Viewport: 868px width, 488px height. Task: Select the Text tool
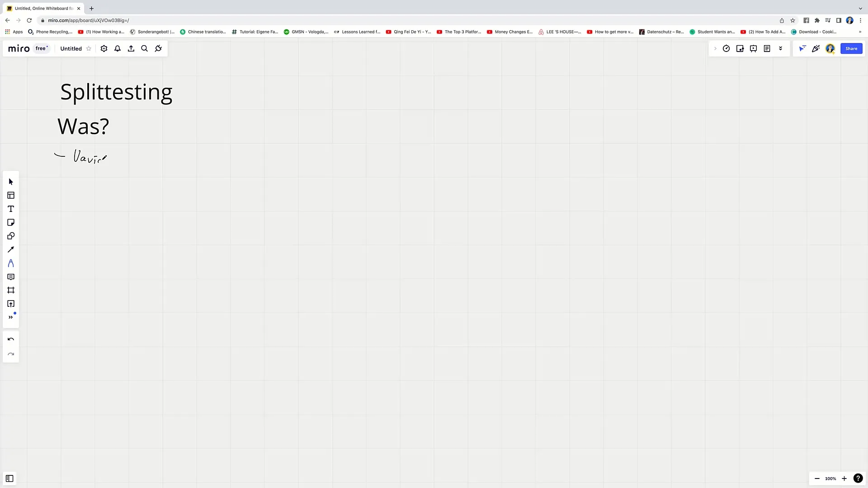click(x=11, y=209)
